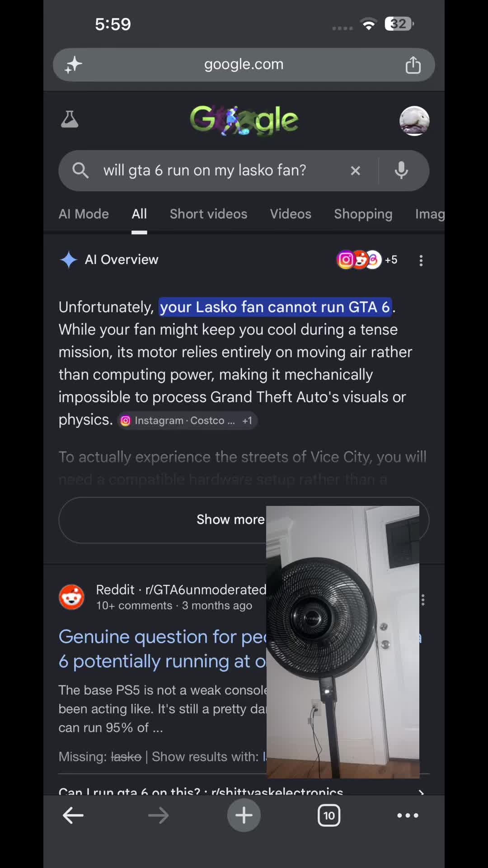Switch to the Short videos tab
Image resolution: width=488 pixels, height=868 pixels.
click(x=208, y=214)
